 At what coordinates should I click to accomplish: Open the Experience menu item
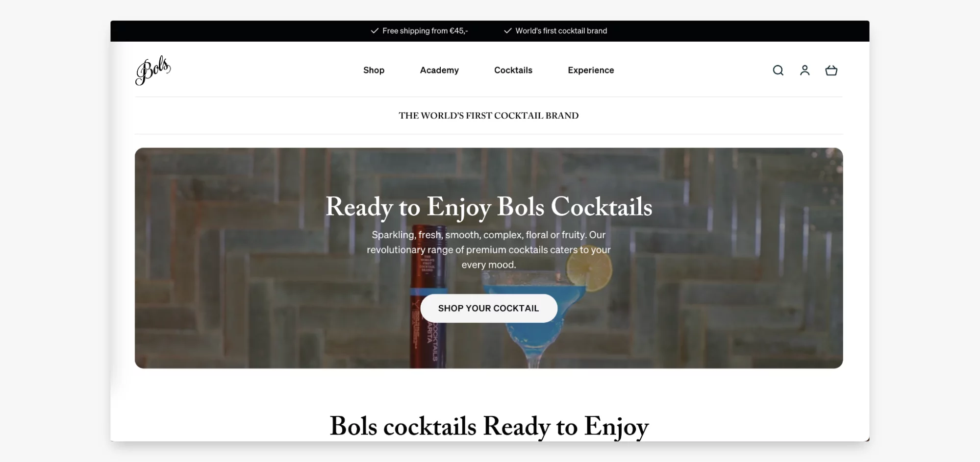coord(591,70)
